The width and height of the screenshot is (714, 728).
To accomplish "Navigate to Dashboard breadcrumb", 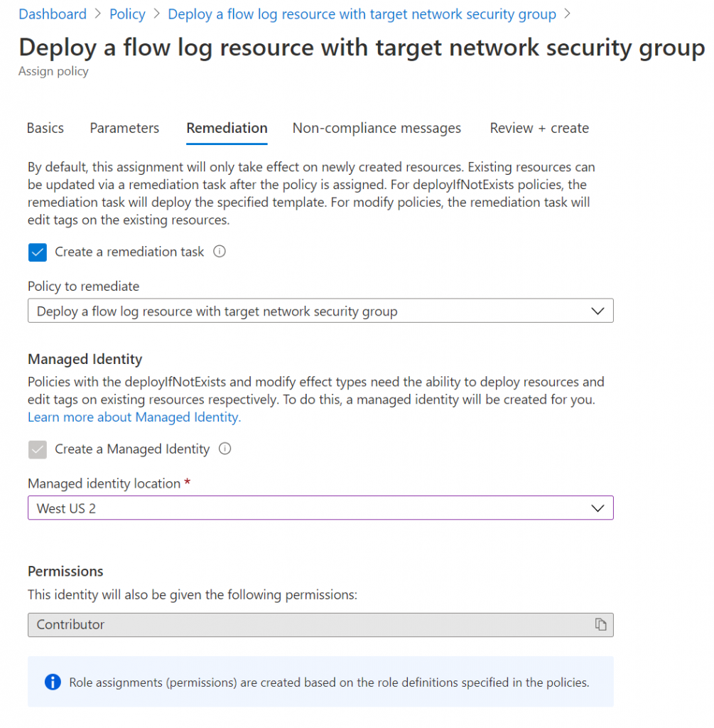I will pyautogui.click(x=53, y=14).
